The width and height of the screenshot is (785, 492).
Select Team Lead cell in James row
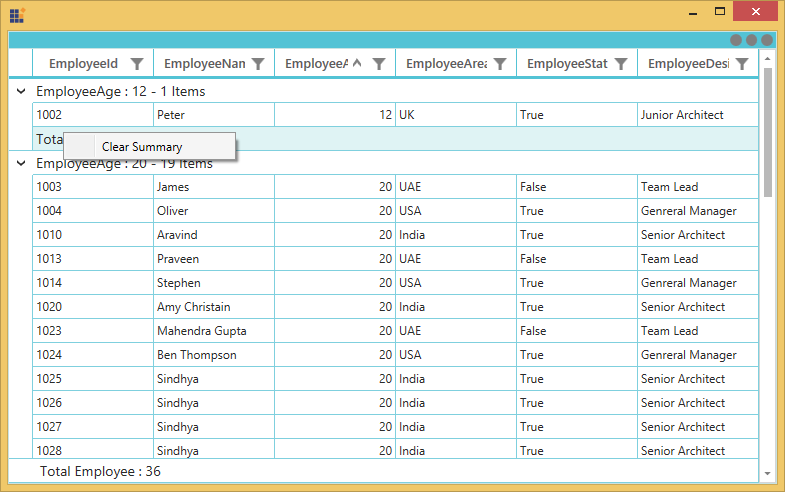tap(698, 187)
